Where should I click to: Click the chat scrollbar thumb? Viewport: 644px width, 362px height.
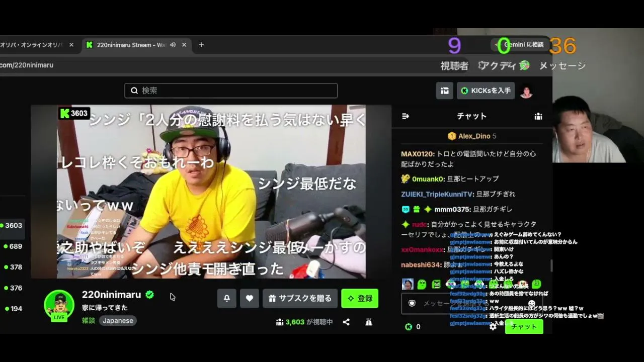click(552, 265)
